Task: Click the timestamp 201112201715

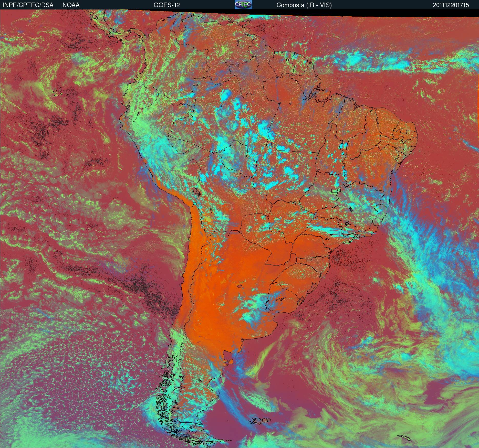Action: click(x=451, y=5)
